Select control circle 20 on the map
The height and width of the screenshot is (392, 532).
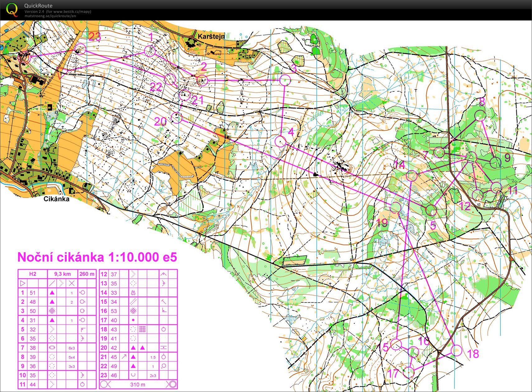[177, 118]
